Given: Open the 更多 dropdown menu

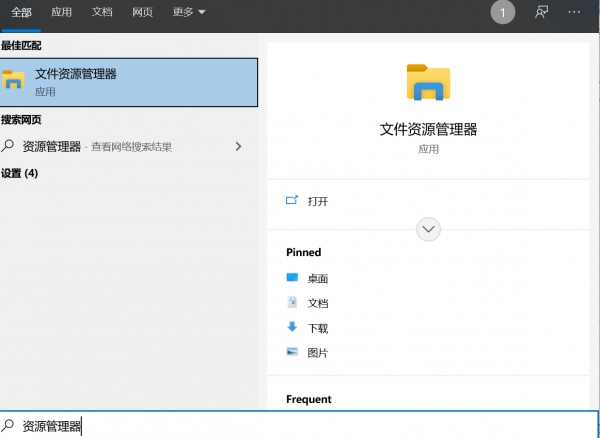Looking at the screenshot, I should tap(189, 12).
